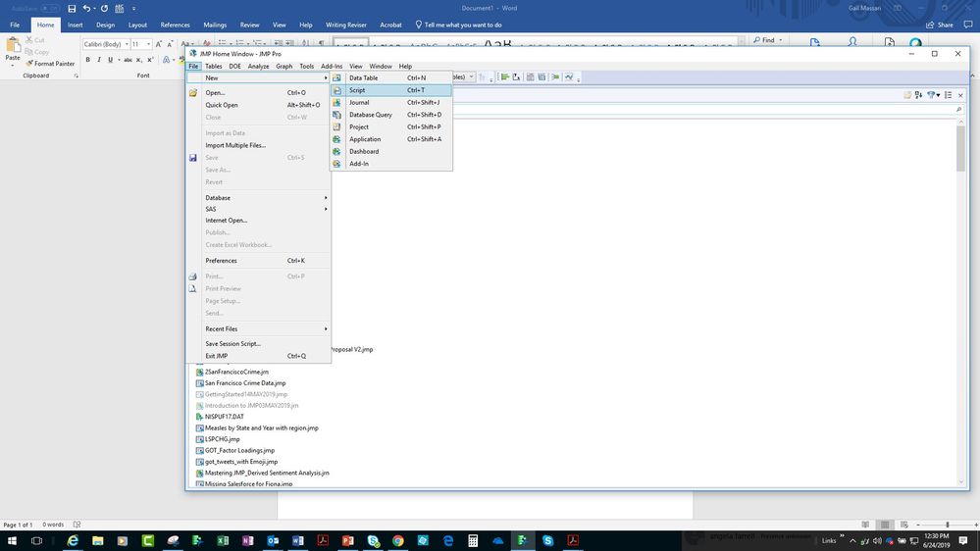
Task: Click Format Painter in Word
Action: 50,64
